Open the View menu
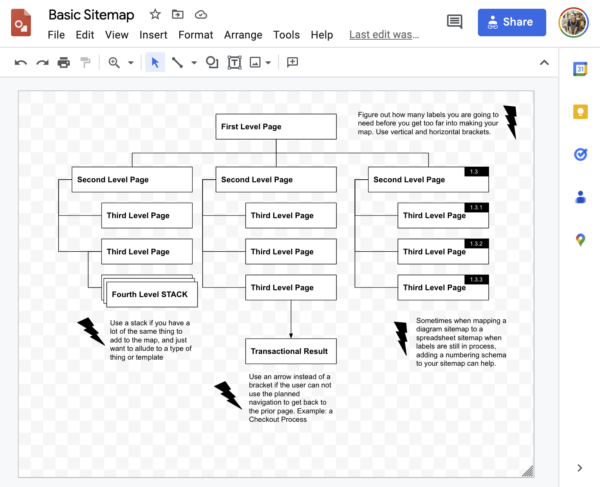 [116, 35]
